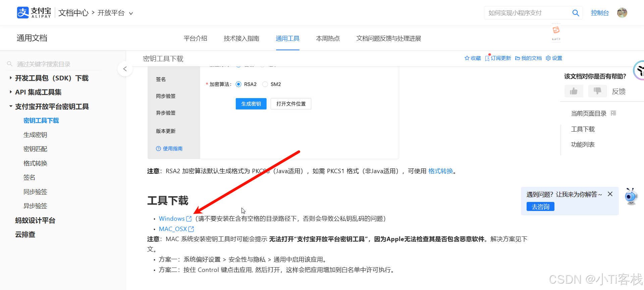The height and width of the screenshot is (290, 644).
Task: Click the sidebar keyword search field
Action: point(54,64)
